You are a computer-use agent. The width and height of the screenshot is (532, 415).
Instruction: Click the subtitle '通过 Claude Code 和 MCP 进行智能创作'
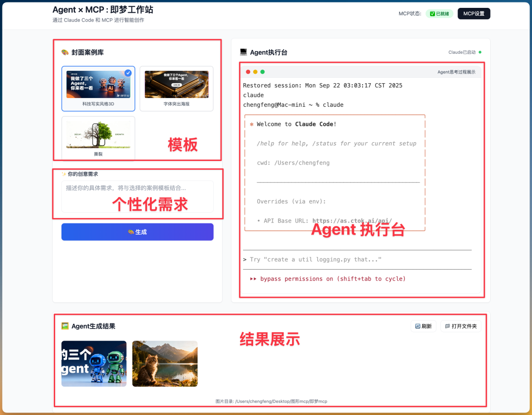[99, 20]
